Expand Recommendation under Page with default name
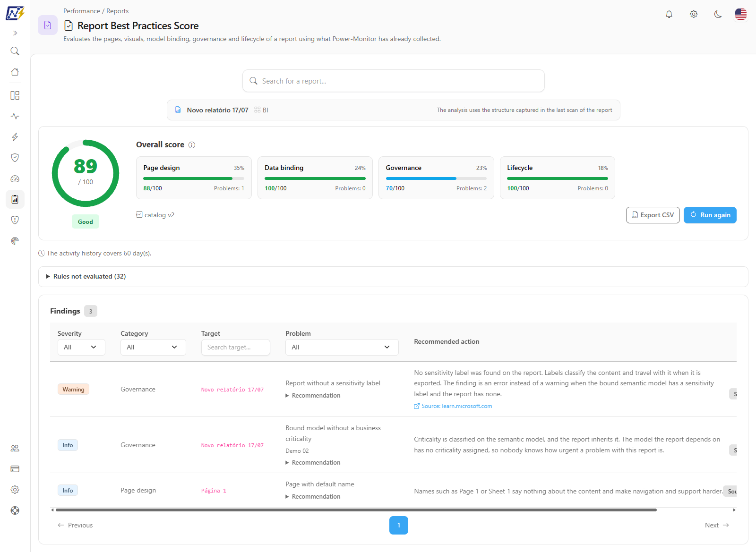 point(313,497)
